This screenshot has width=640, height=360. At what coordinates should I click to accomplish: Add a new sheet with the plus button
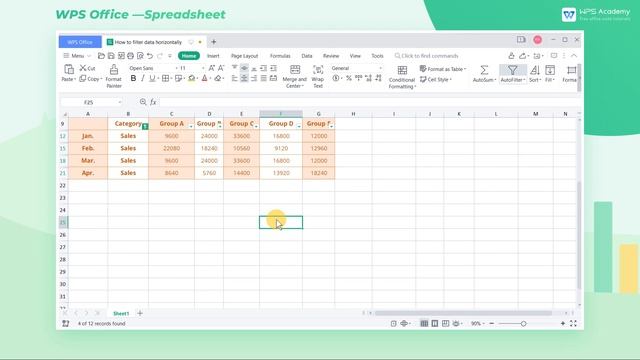tap(140, 313)
